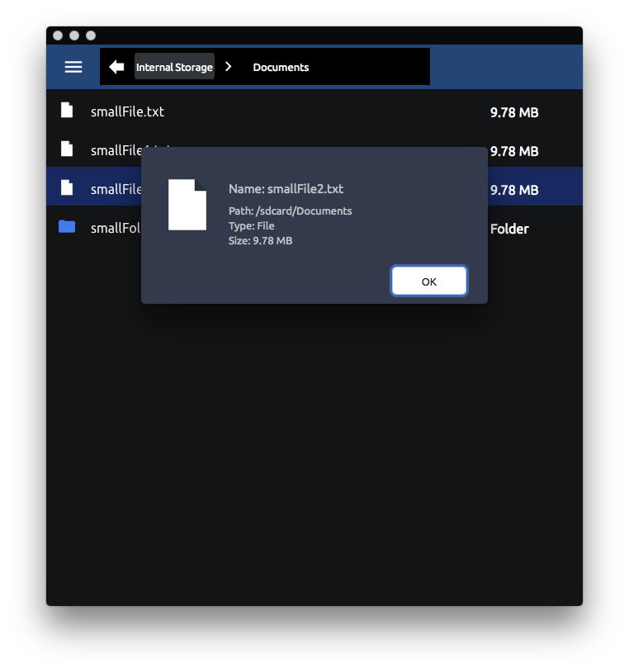Viewport: 629px width, 672px height.
Task: Select the Documents breadcrumb
Action: (x=281, y=67)
